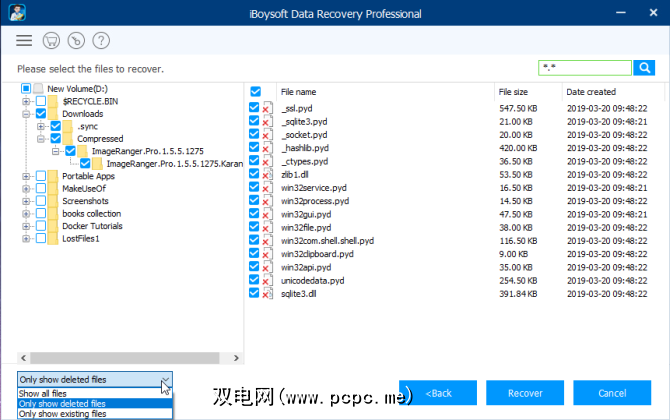
Task: Click deleted file icon for zlib1.dll
Action: [268, 174]
